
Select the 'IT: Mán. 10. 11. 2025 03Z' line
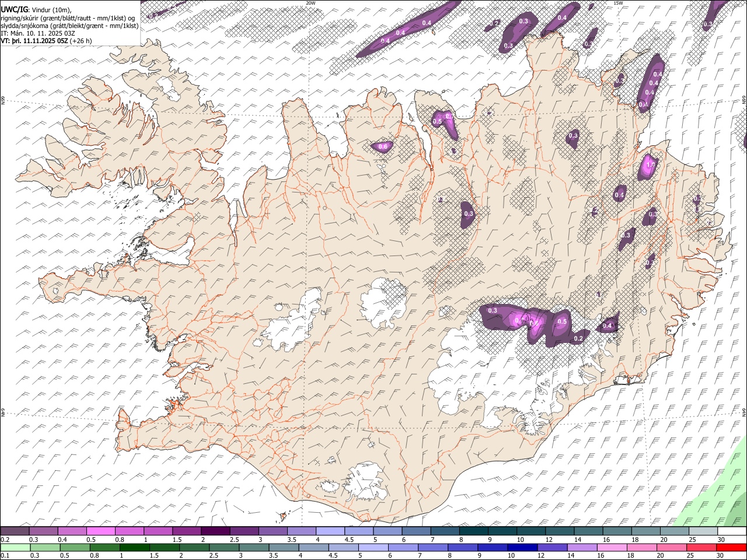click(37, 33)
